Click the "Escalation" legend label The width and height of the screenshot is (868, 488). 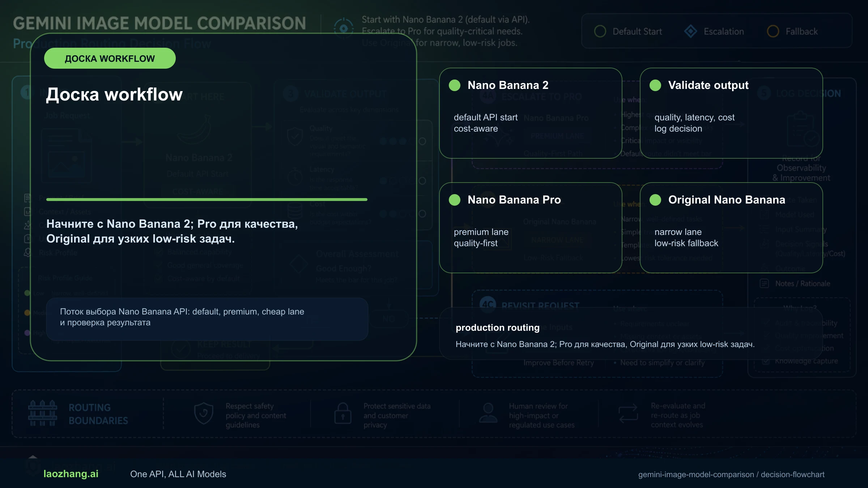click(724, 32)
